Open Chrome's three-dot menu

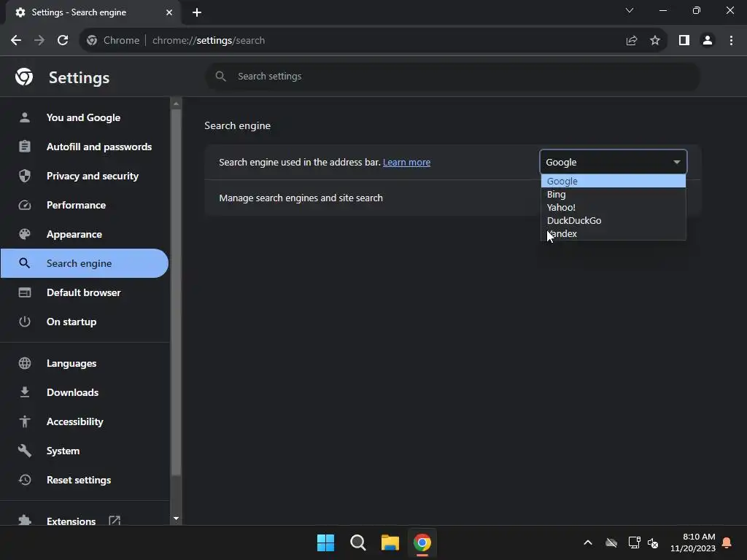731,41
